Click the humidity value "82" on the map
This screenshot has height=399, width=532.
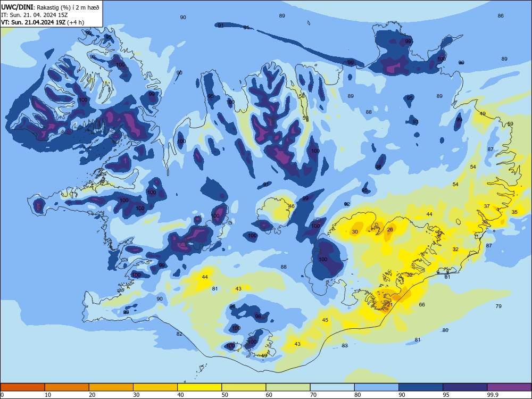coord(179,334)
